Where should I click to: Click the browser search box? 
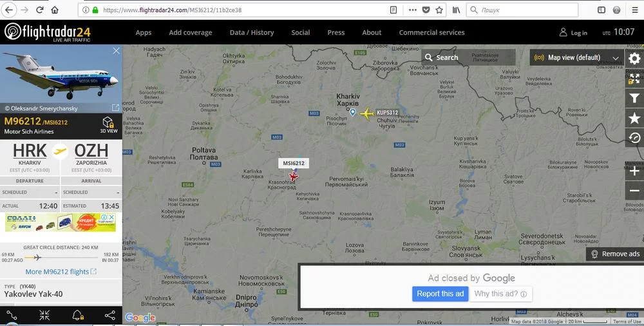point(522,10)
